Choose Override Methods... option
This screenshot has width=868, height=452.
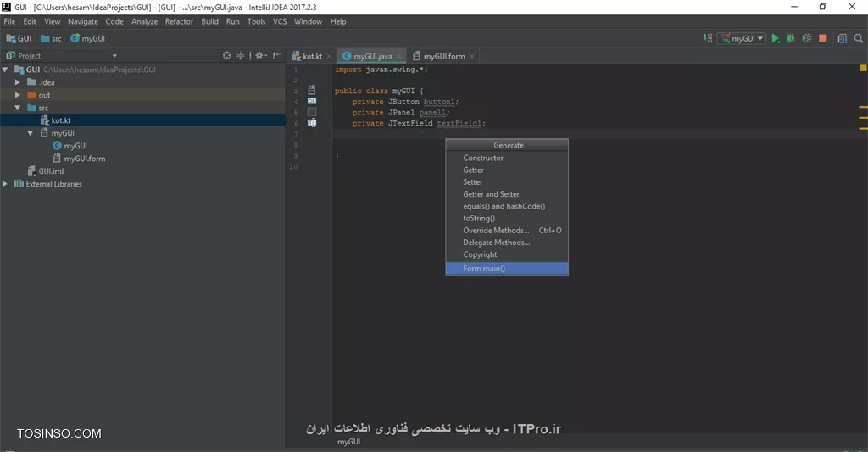[x=507, y=231]
